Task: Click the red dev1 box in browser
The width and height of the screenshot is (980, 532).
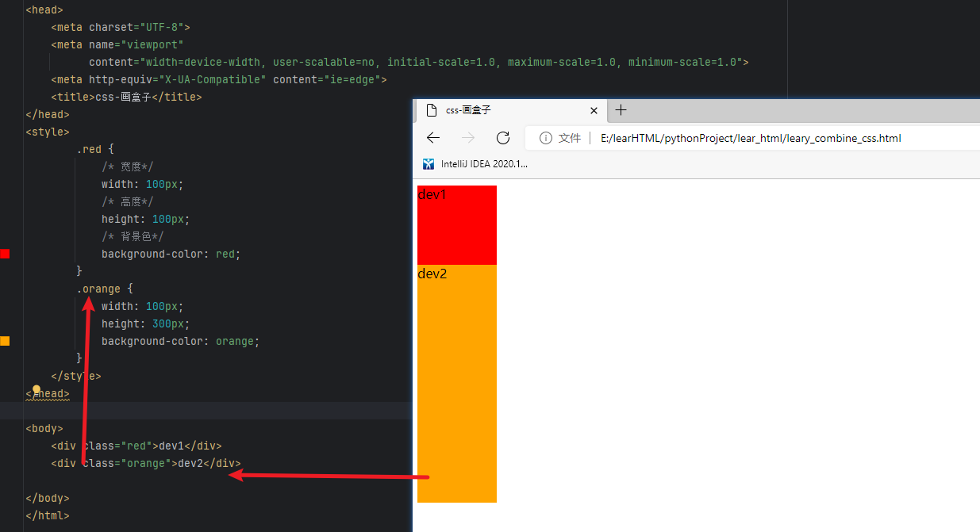Action: [457, 225]
